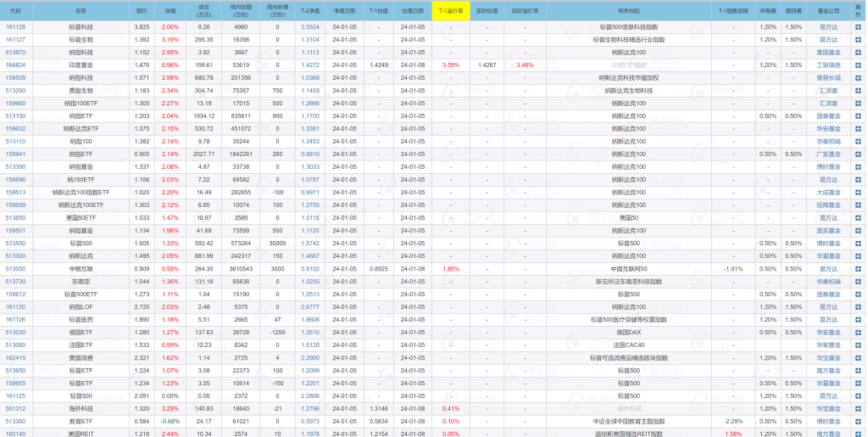The height and width of the screenshot is (437, 868).
Task: Click the 实时溢价率 column header
Action: [x=525, y=11]
